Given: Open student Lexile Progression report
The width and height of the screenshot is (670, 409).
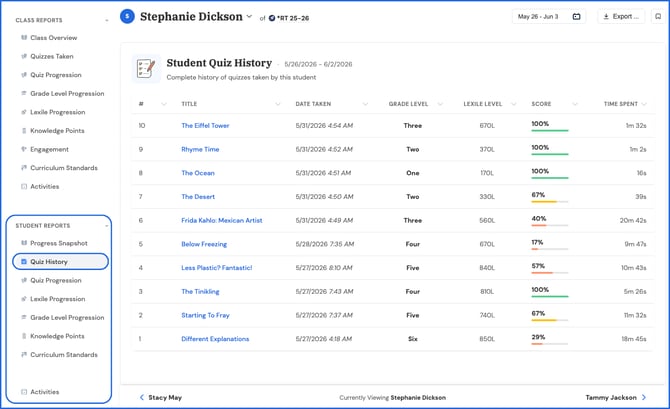Looking at the screenshot, I should (x=58, y=299).
